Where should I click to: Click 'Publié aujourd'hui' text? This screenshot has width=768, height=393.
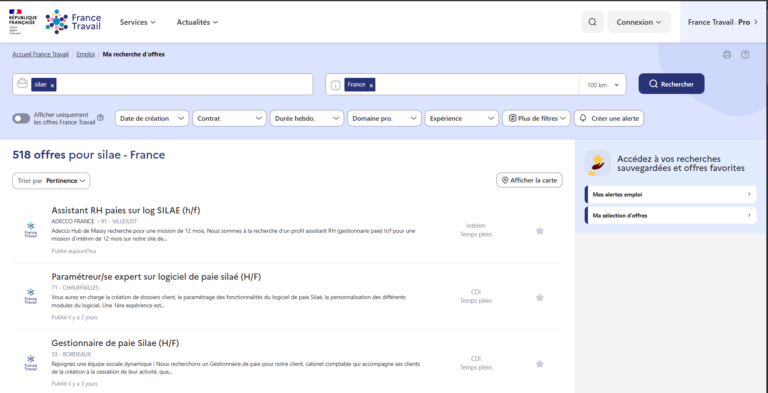[x=74, y=251]
